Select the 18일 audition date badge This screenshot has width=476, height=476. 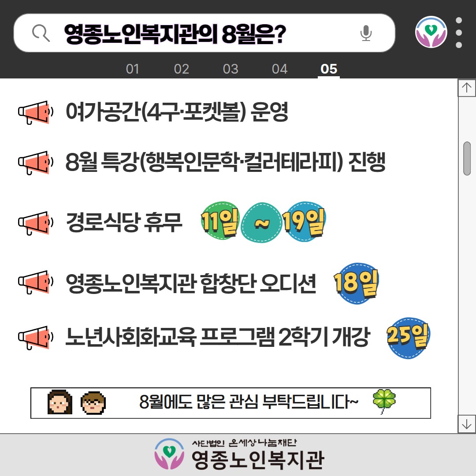(356, 283)
